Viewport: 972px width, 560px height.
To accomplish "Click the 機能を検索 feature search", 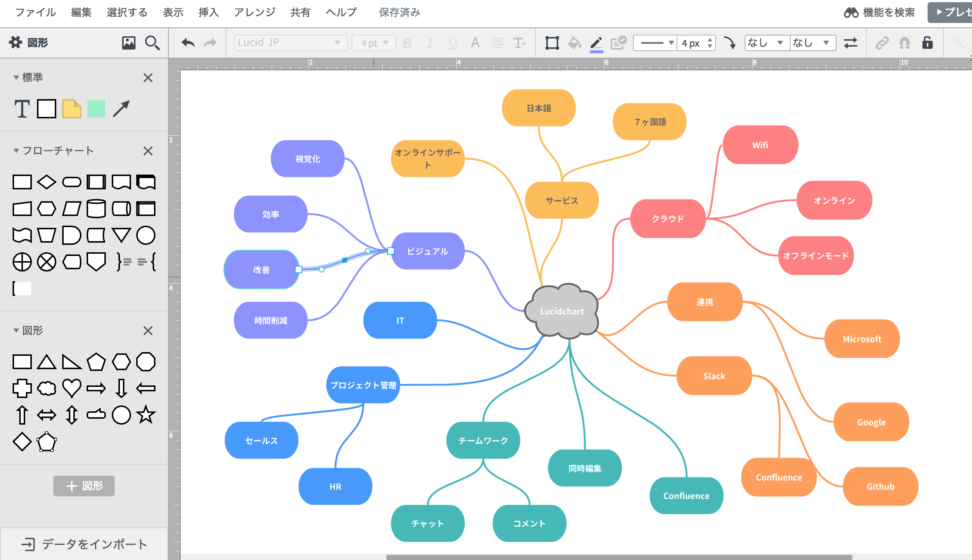I will (x=879, y=12).
